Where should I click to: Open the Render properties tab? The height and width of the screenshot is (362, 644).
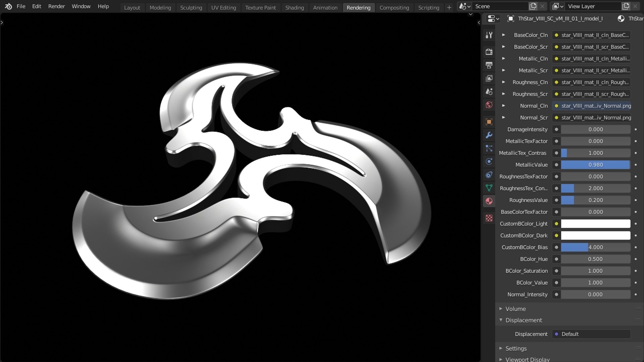point(489,52)
